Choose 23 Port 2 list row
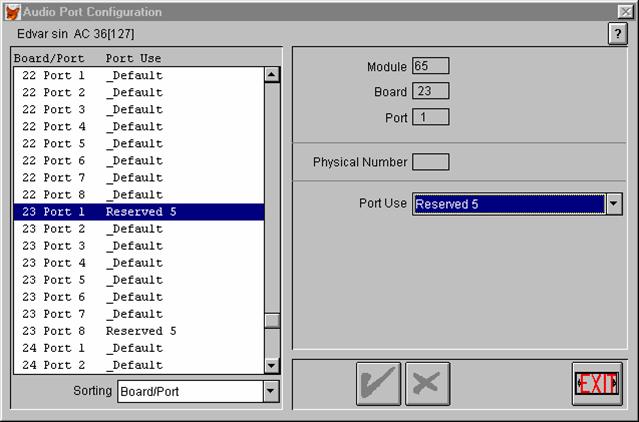The height and width of the screenshot is (422, 639). tap(138, 229)
